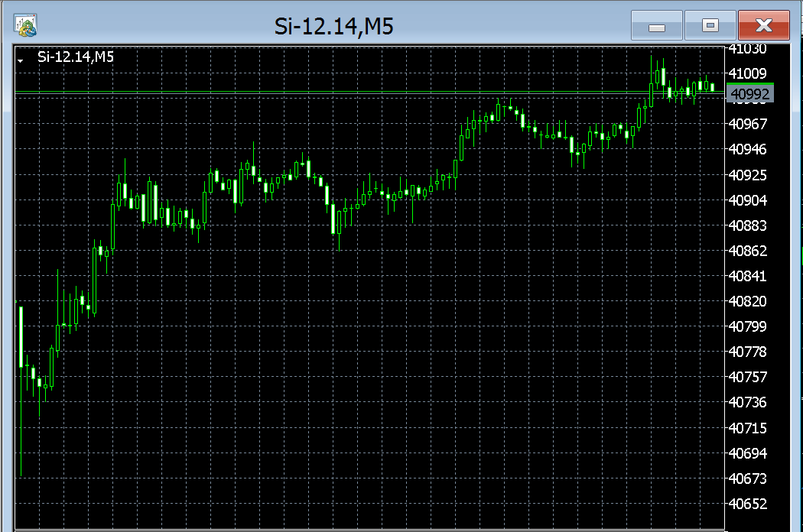Maximize the chart window
This screenshot has height=532, width=803.
(x=710, y=26)
